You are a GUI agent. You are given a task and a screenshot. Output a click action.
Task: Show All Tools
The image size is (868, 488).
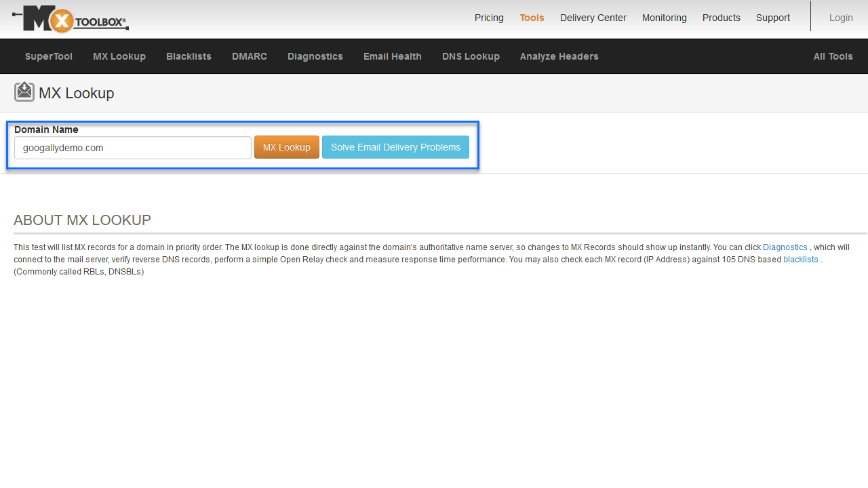click(x=833, y=56)
